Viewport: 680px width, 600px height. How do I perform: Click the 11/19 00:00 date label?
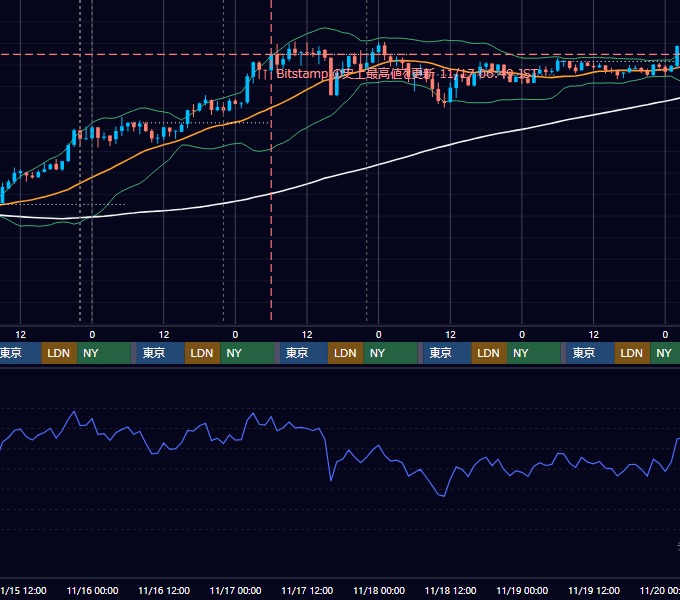(x=522, y=590)
